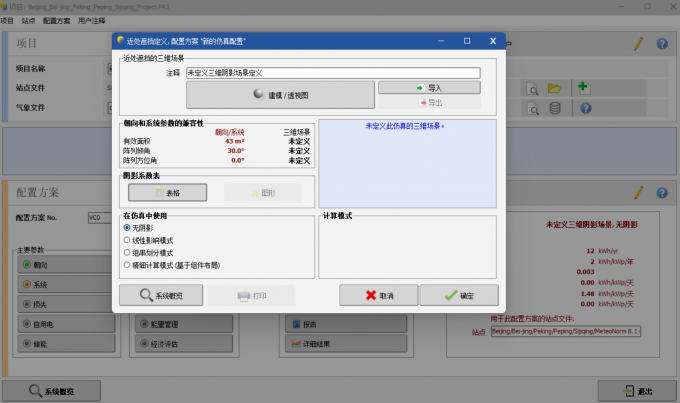Click the 自用电 parameter button

point(67,324)
